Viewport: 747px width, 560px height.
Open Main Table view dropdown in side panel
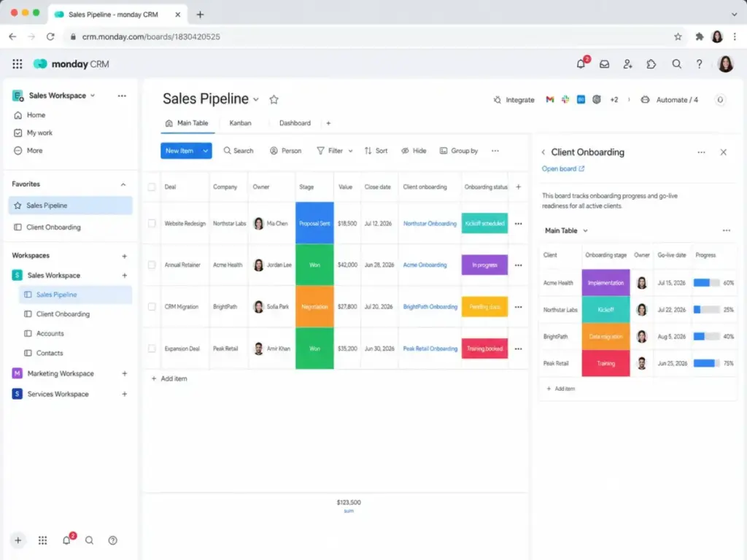tap(585, 230)
